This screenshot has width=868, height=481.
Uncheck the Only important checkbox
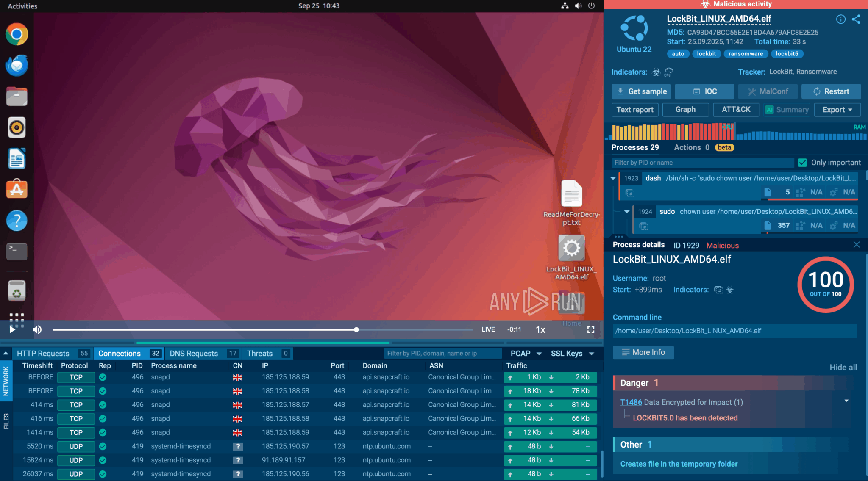pos(802,163)
